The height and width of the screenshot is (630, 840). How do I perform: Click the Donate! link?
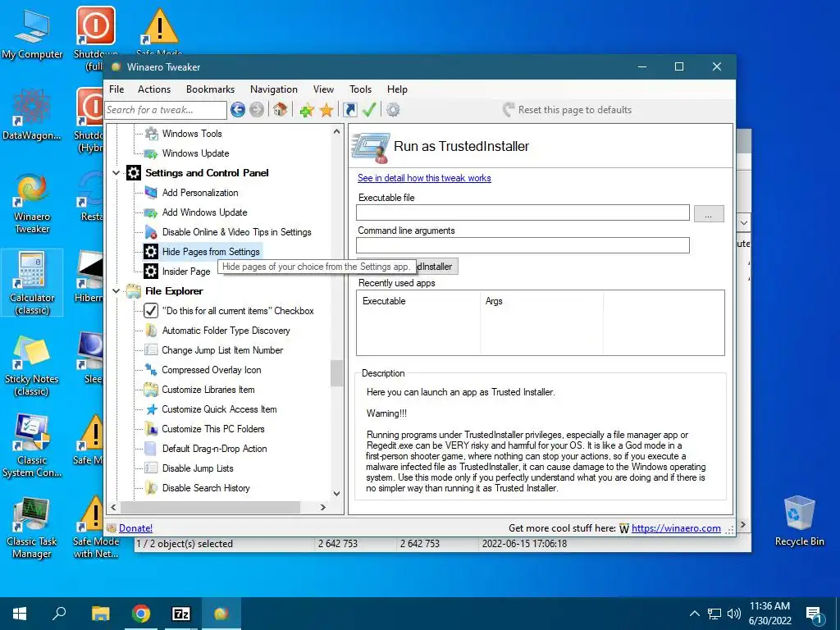[x=135, y=528]
